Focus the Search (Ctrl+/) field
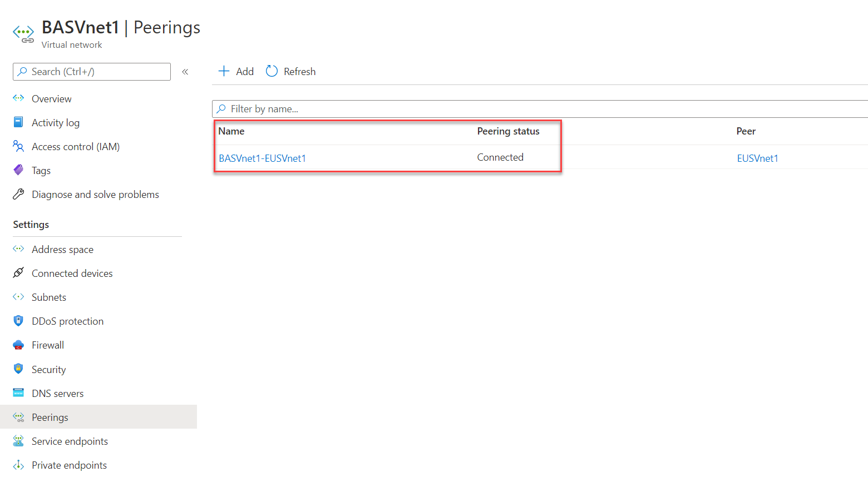The width and height of the screenshot is (868, 477). [x=92, y=72]
